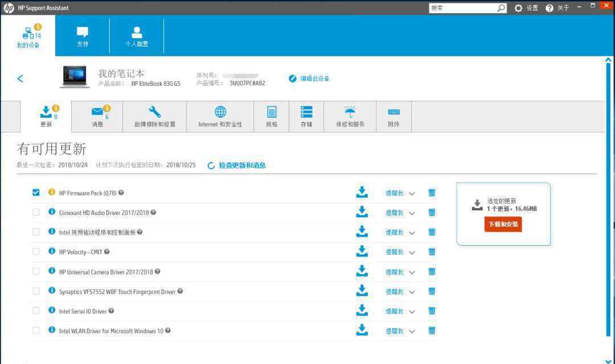Check the Synaptics Fingerprint Driver checkbox
Viewport: 615px width, 364px height.
click(36, 291)
